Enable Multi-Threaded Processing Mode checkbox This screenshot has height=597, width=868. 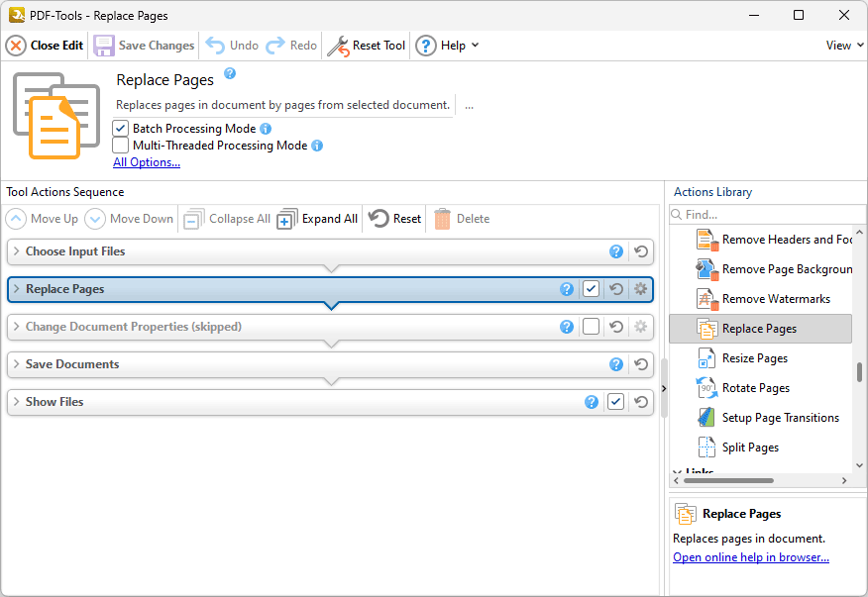click(120, 146)
